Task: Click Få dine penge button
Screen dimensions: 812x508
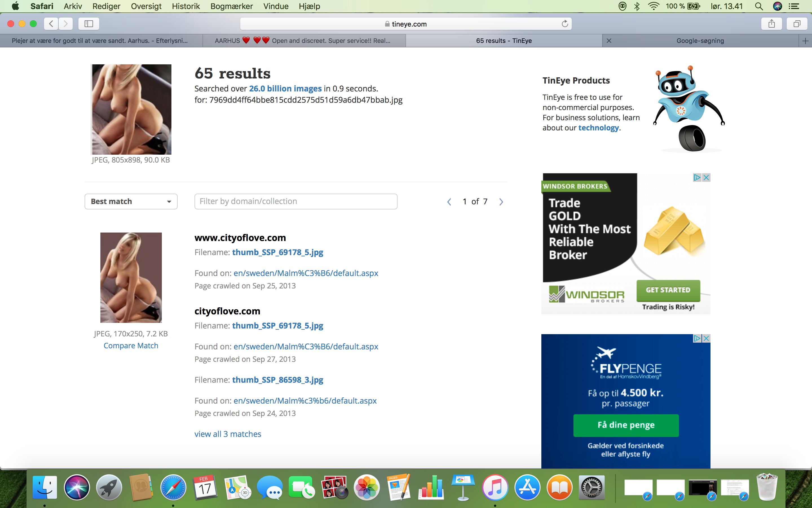Action: [x=626, y=425]
